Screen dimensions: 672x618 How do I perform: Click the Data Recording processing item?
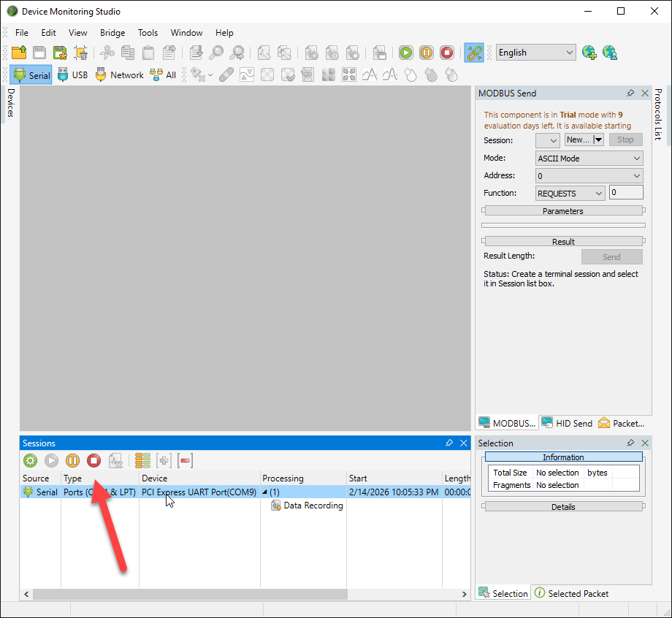tap(313, 506)
